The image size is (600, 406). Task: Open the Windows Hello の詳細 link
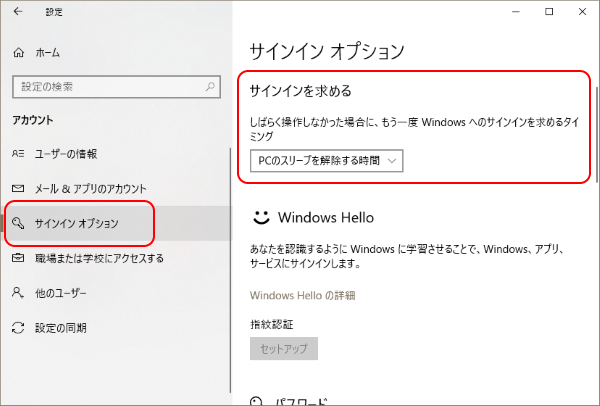pyautogui.click(x=303, y=295)
